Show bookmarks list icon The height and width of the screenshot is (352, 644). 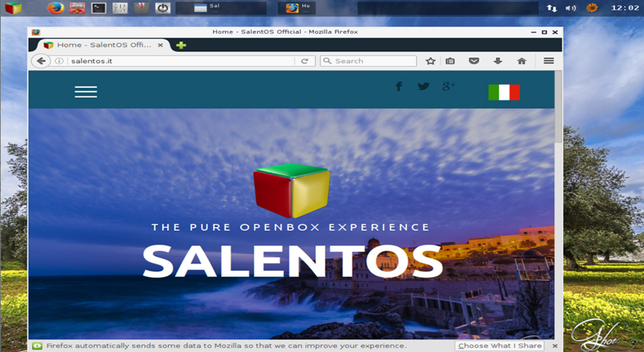coord(450,61)
